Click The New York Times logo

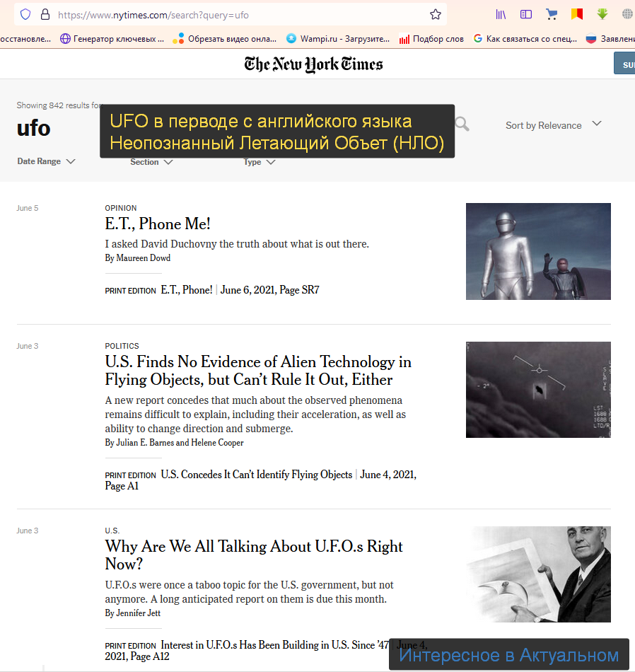(313, 64)
